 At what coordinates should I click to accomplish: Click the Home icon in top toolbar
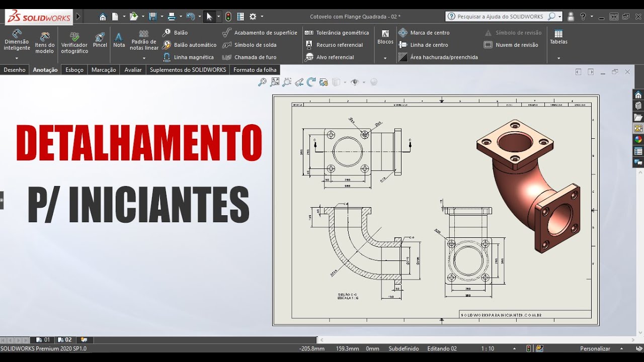[x=103, y=17]
